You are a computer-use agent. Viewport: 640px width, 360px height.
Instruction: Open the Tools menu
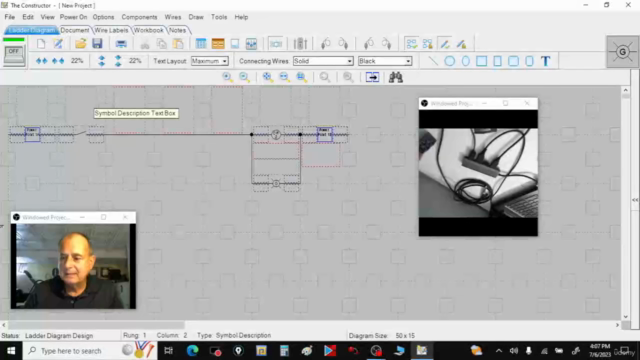[x=219, y=17]
